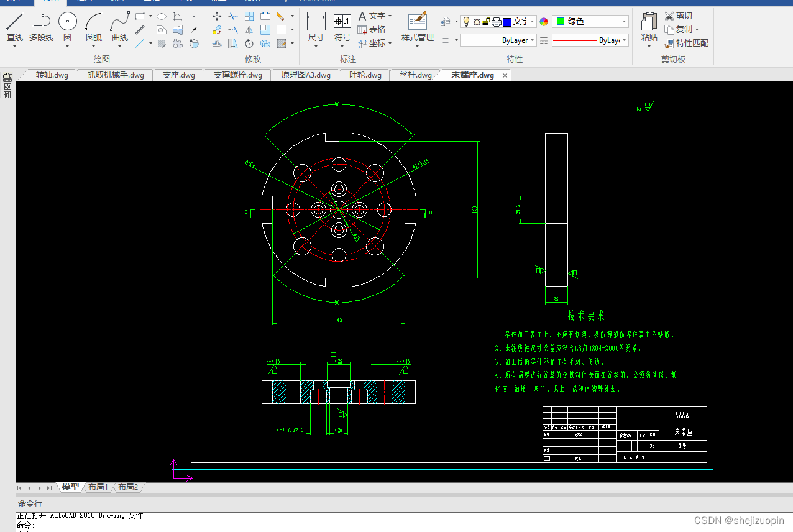Click the Rotate tool icon
The width and height of the screenshot is (793, 532).
[x=249, y=44]
